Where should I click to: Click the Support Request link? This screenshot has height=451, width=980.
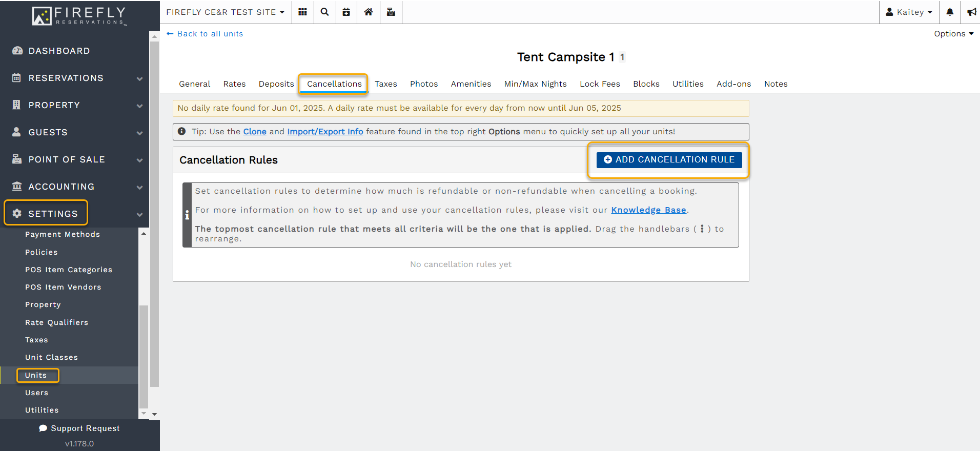pyautogui.click(x=79, y=428)
